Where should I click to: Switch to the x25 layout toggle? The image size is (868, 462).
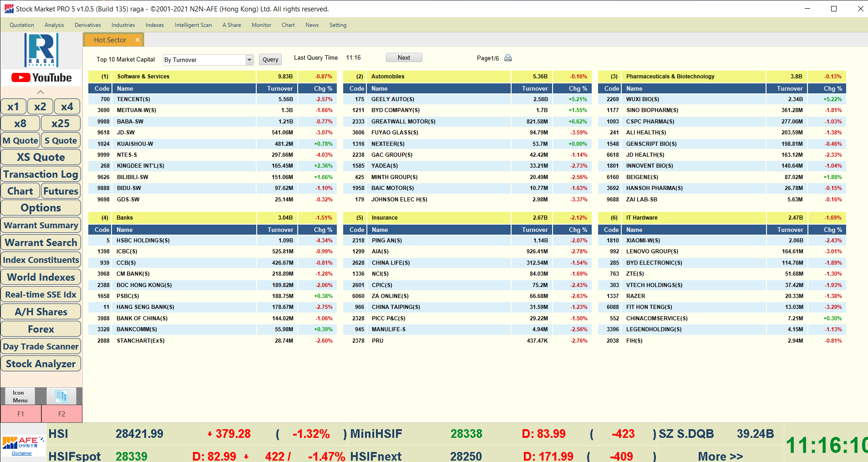[61, 123]
